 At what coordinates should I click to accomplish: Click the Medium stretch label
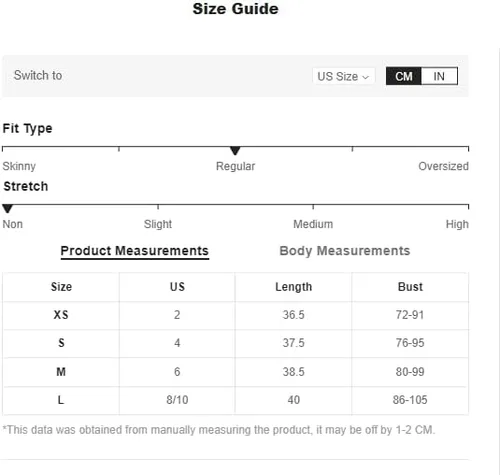click(313, 224)
